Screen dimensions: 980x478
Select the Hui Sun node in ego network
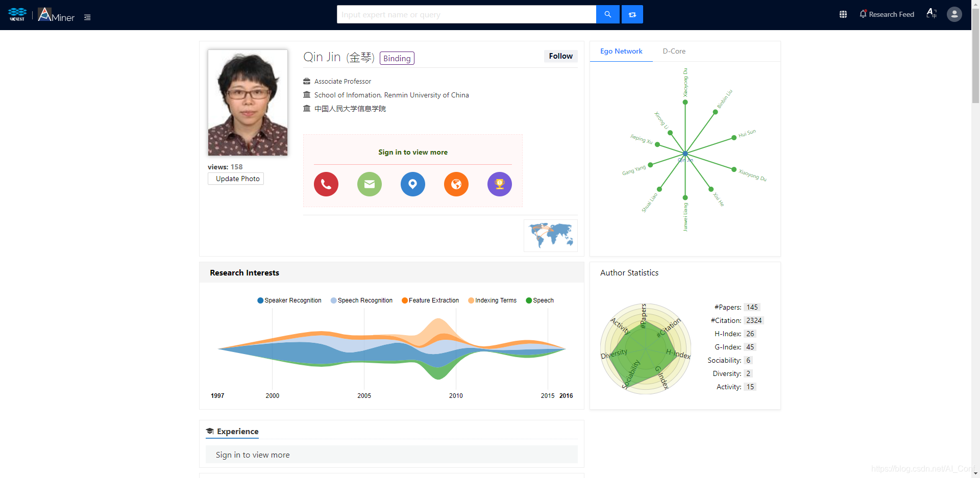tap(734, 138)
